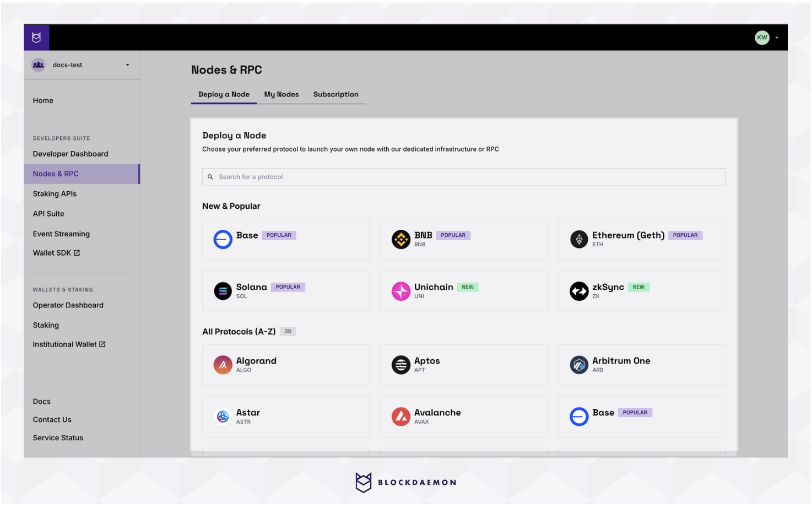Screen dimensions: 812x508
Task: Select the 'Ethereum (Geth)' protocol name
Action: [628, 236]
